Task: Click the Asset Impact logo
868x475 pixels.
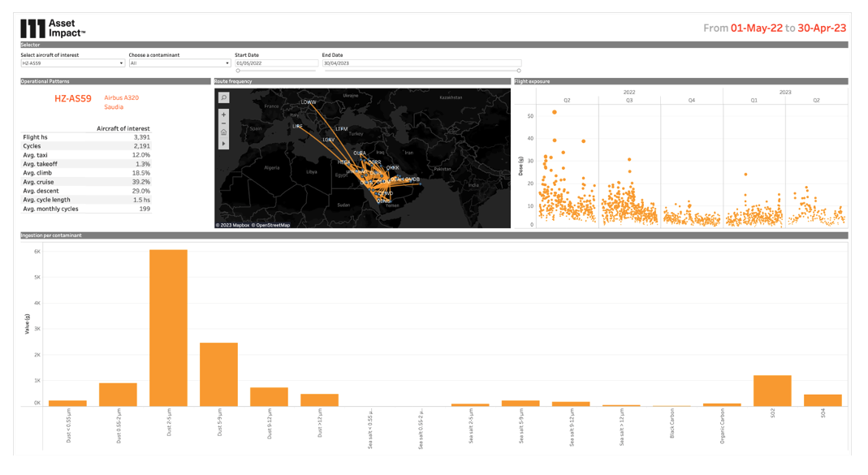Action: coord(53,28)
